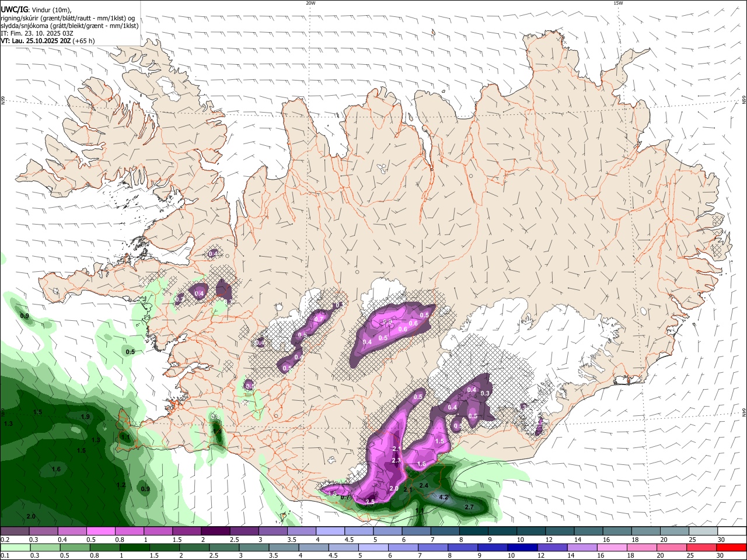Click the 'rigning/skúrir' legend description line

[x=68, y=17]
